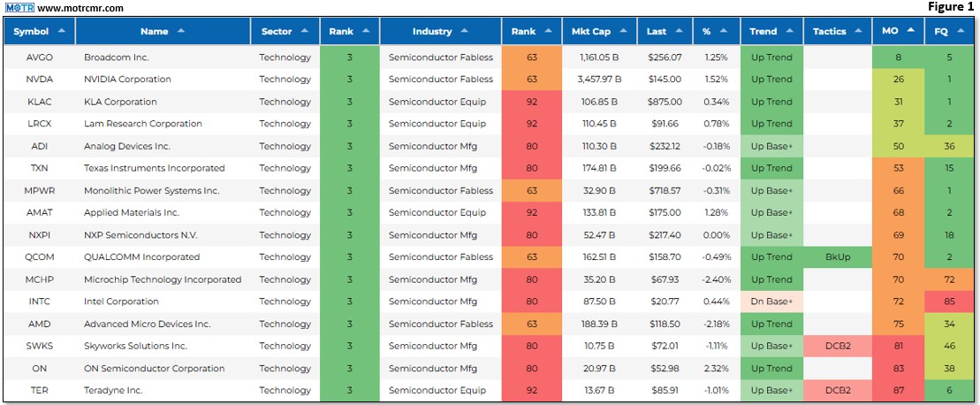This screenshot has width=980, height=405.
Task: Select the NXPI symbol cell
Action: (x=39, y=235)
